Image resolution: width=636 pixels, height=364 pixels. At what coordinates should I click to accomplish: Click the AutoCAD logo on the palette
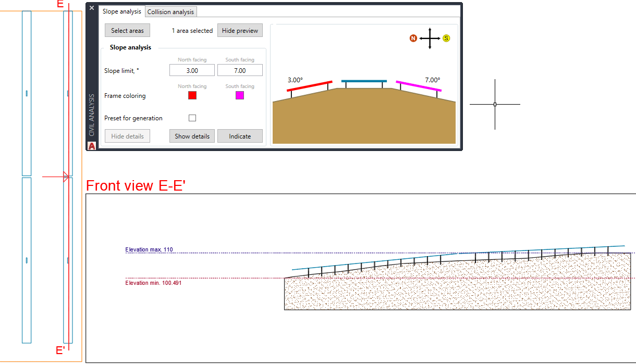[92, 146]
